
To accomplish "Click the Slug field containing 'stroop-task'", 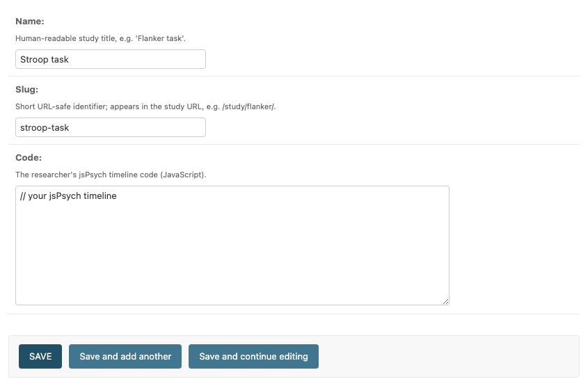I will 110,127.
